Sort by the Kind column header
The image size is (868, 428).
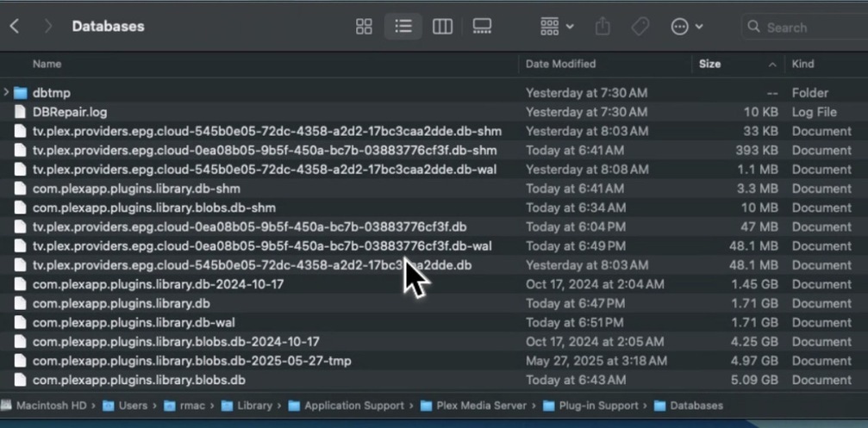tap(802, 64)
